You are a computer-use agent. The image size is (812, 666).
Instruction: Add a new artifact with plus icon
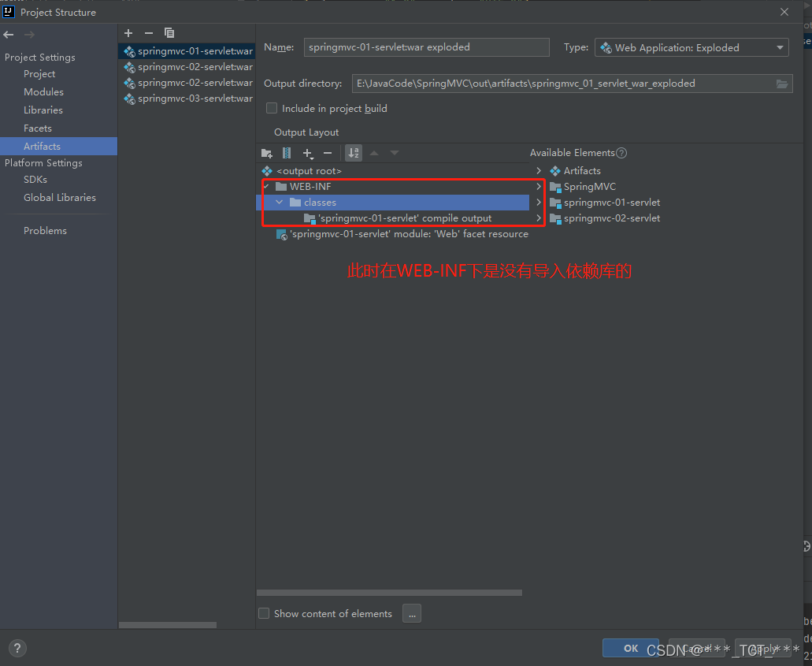click(x=128, y=33)
